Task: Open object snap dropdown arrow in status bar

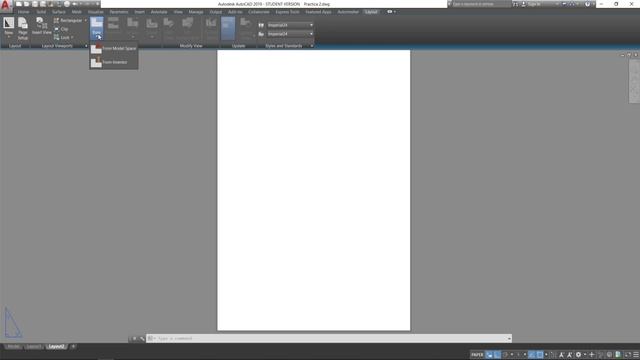Action: [x=546, y=355]
